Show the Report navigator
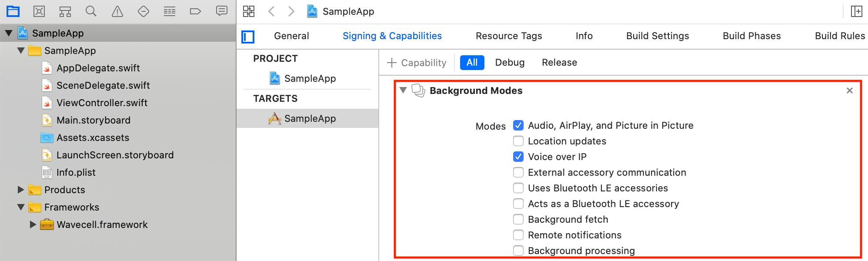 222,11
